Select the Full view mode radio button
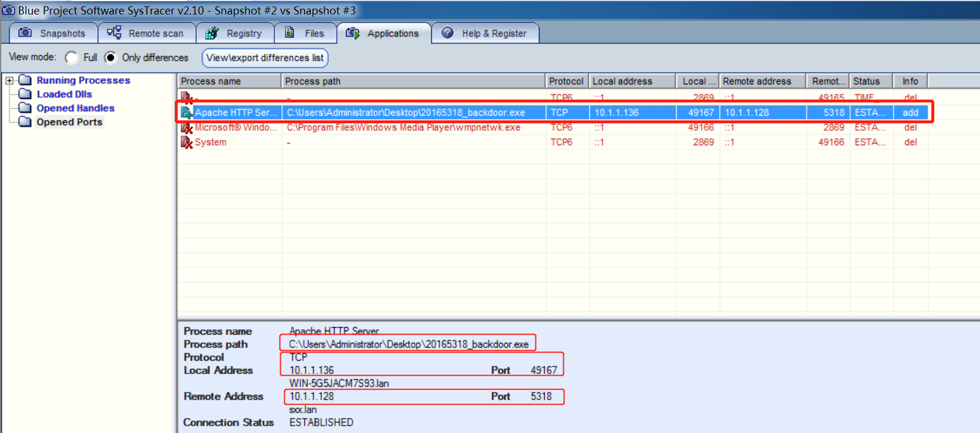The image size is (980, 433). (x=72, y=57)
